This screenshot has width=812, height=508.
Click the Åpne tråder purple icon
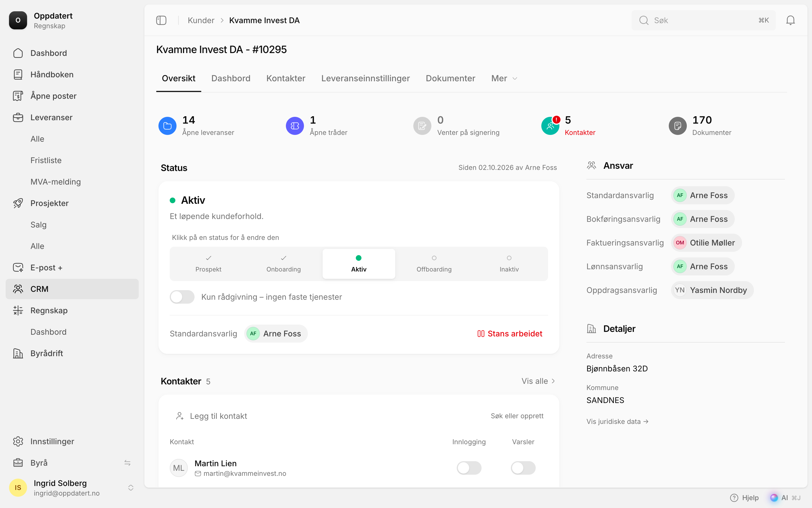click(295, 126)
